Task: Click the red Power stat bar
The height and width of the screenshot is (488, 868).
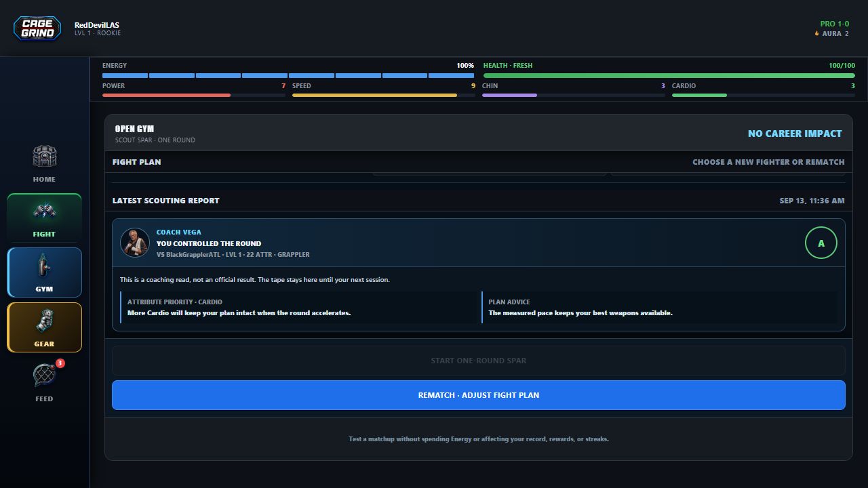Action: pyautogui.click(x=194, y=96)
